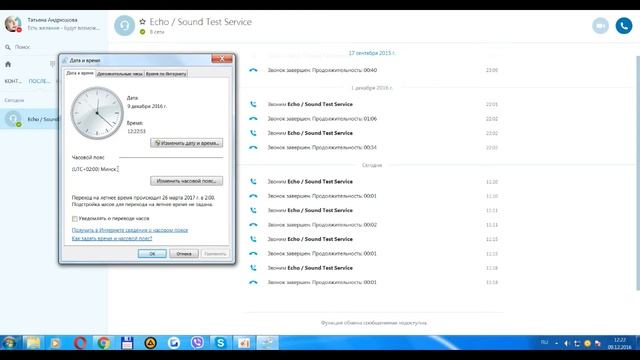The width and height of the screenshot is (640, 360).
Task: Click the RU language indicator in the tray
Action: click(544, 342)
